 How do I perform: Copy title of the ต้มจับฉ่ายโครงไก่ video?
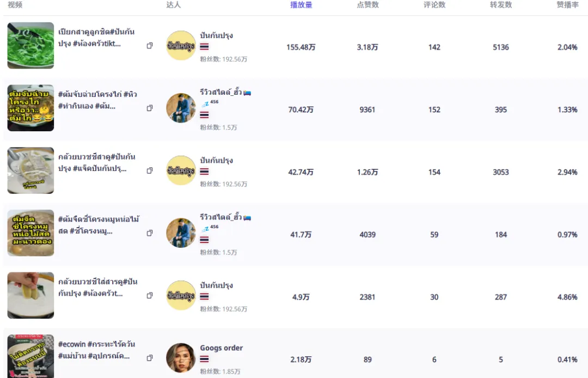[150, 108]
